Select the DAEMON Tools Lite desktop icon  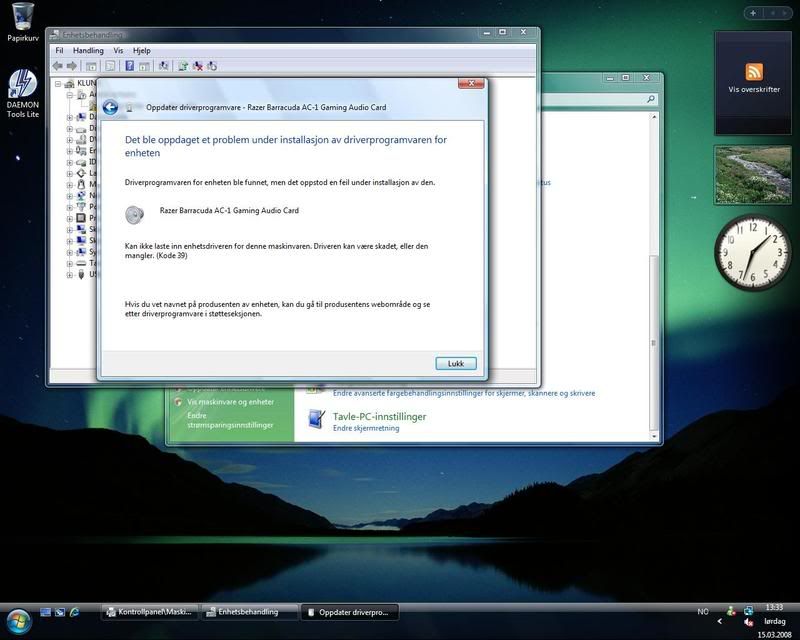point(22,94)
